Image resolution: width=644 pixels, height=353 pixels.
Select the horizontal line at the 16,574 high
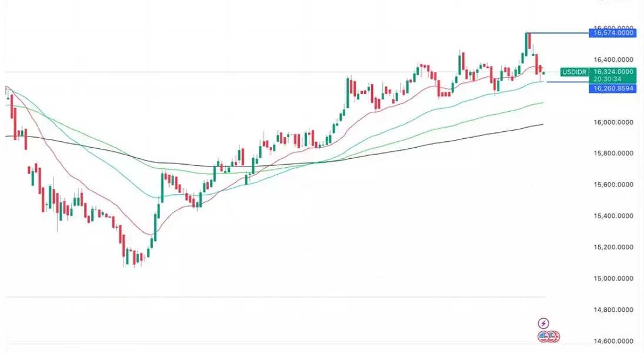tap(558, 32)
